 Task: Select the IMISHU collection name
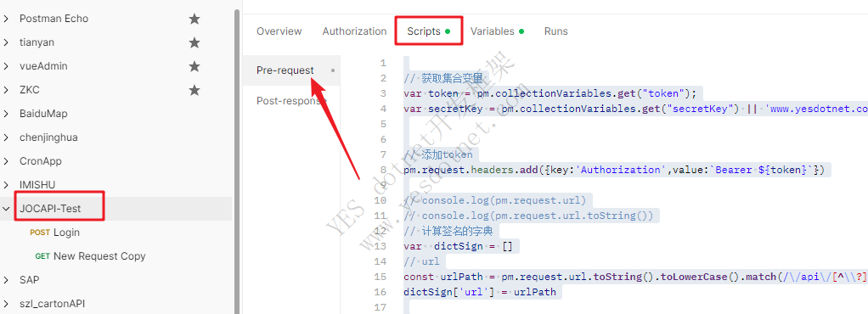tap(37, 185)
